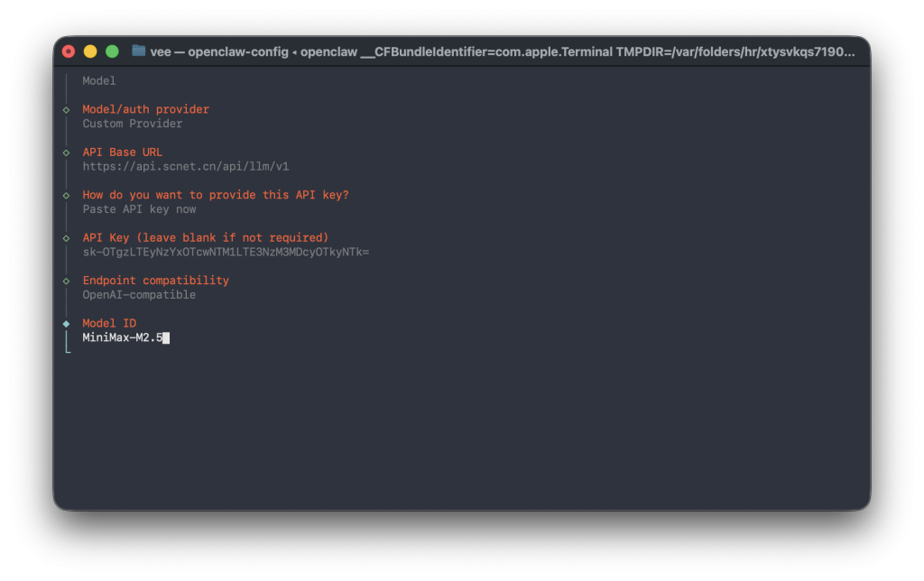924x581 pixels.
Task: Click the Model heading at the top
Action: (99, 81)
